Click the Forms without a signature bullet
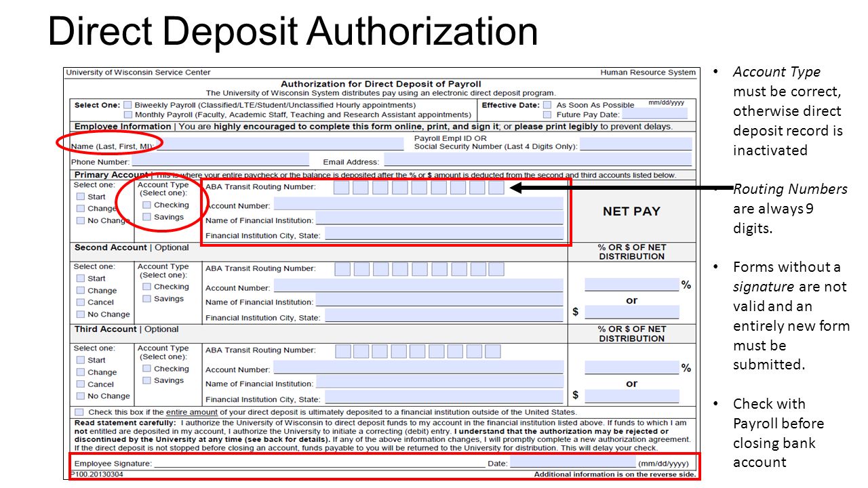 click(791, 316)
